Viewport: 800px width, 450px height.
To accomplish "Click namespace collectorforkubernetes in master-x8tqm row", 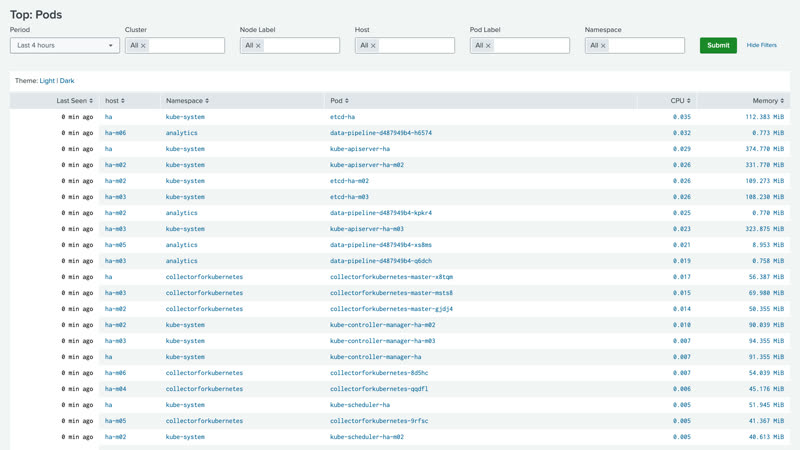I will click(x=204, y=277).
